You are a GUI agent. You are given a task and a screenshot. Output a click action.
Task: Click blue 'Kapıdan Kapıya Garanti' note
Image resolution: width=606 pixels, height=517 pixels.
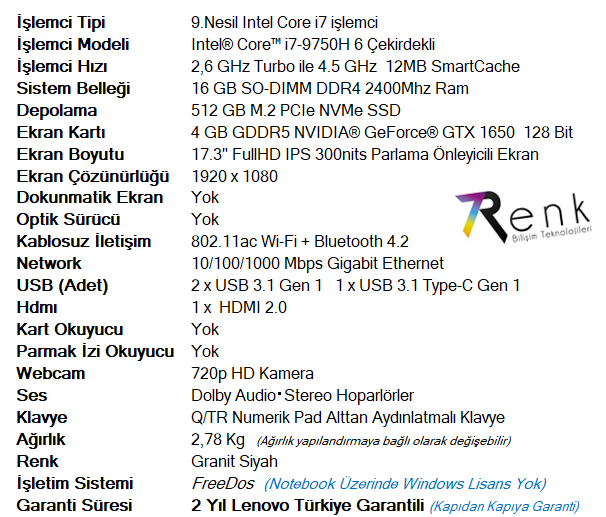click(x=504, y=507)
